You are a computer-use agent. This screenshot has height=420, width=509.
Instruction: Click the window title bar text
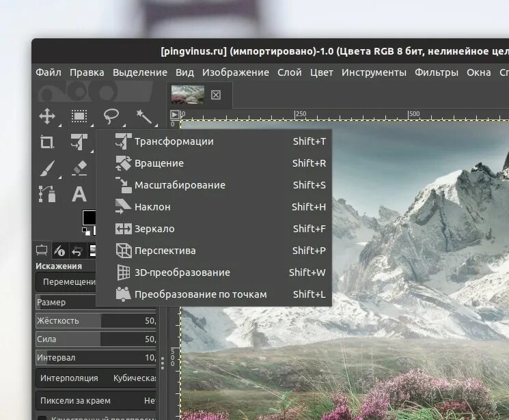[x=335, y=51]
